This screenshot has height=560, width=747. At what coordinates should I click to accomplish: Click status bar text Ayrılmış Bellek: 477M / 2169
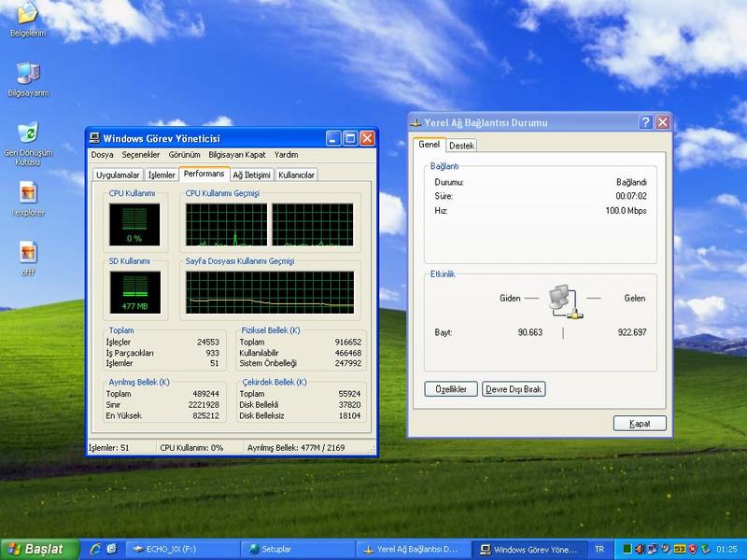296,448
